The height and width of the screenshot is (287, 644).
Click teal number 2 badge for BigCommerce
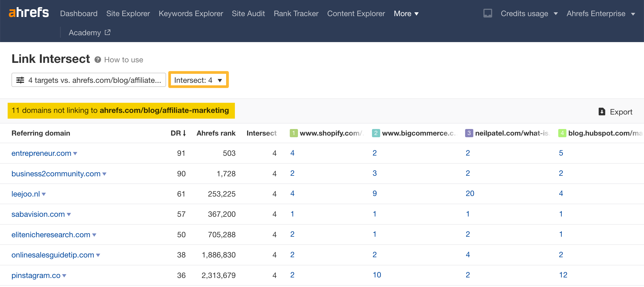coord(376,133)
